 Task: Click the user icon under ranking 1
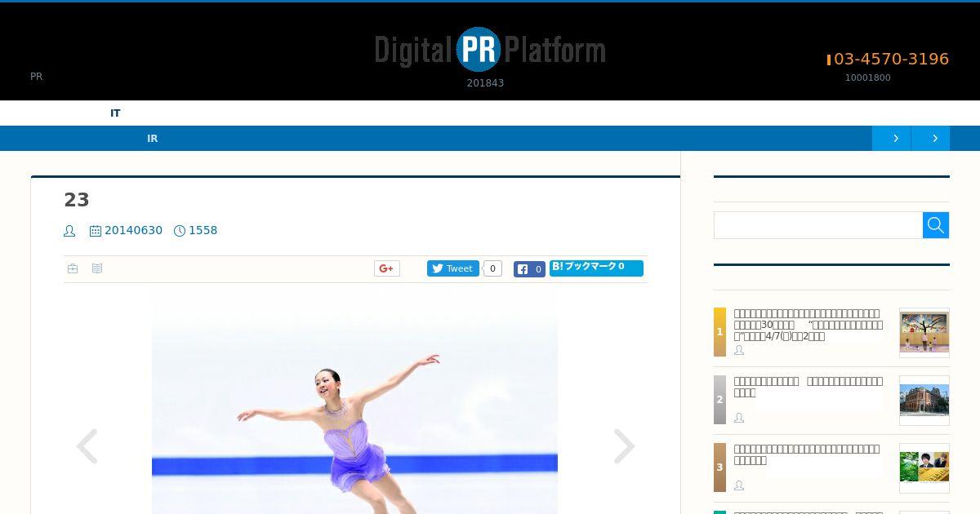pyautogui.click(x=739, y=350)
